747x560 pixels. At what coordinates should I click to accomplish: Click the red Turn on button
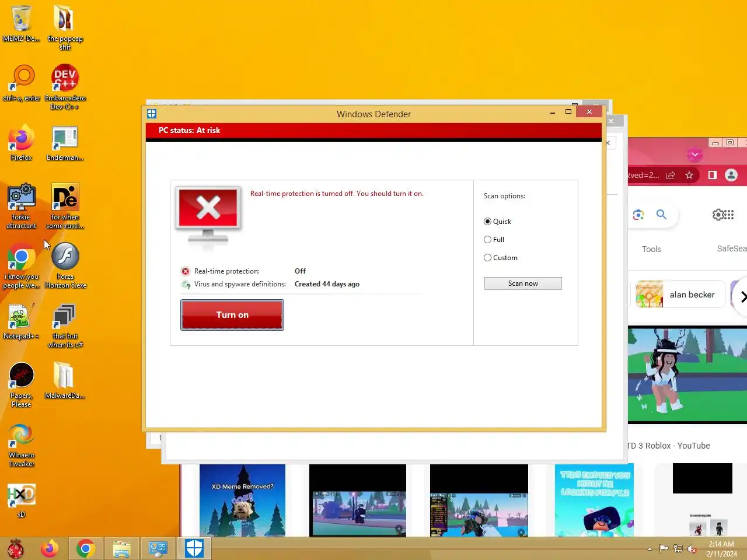pyautogui.click(x=232, y=315)
